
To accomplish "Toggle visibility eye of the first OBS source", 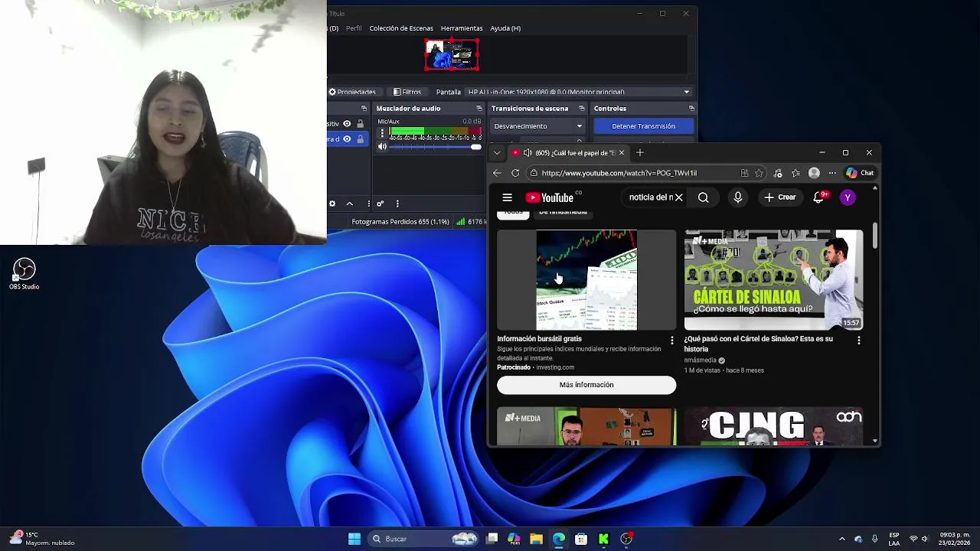I will point(347,123).
